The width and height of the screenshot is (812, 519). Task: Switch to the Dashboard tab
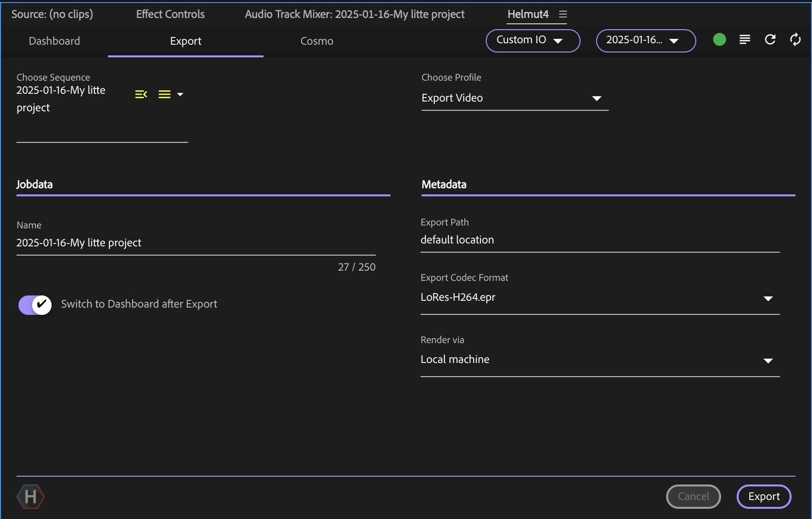click(54, 41)
